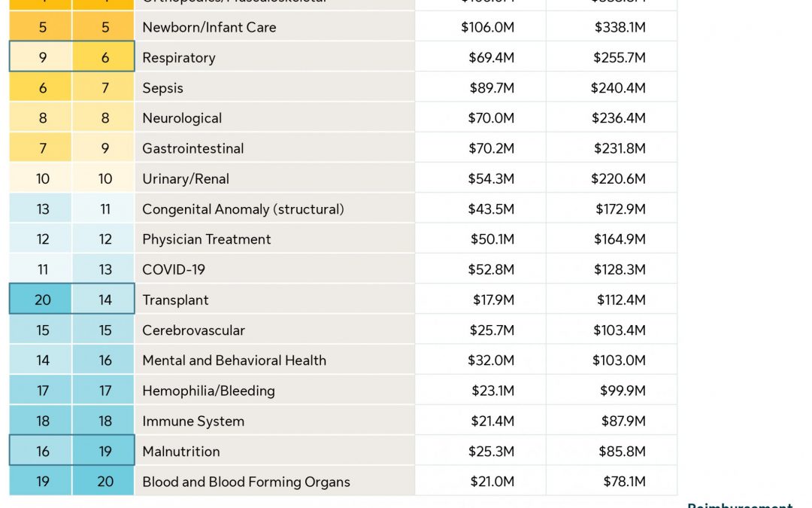Select the Malnutrition row label

point(181,452)
